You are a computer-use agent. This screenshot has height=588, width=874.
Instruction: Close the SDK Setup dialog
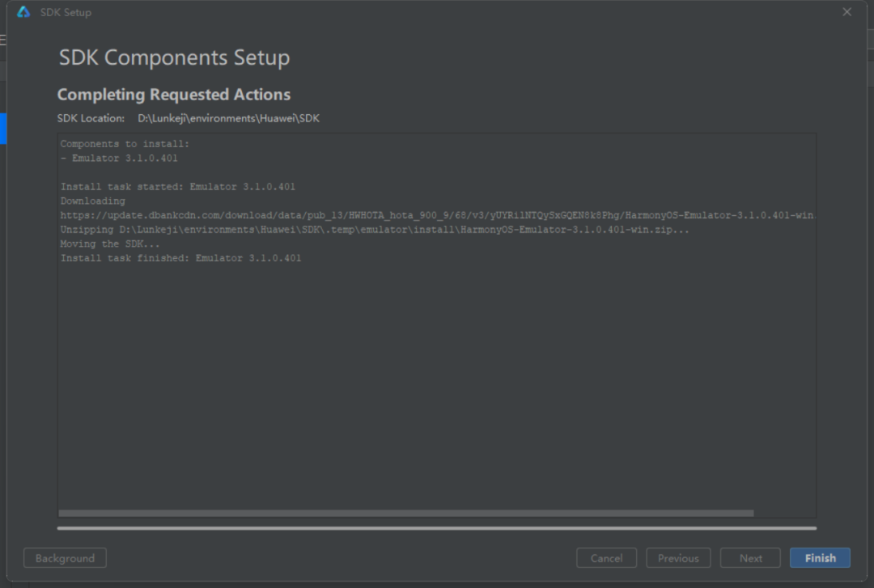coord(846,12)
